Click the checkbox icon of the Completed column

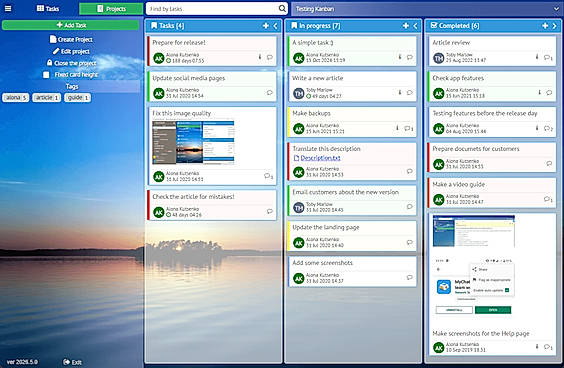[x=434, y=25]
